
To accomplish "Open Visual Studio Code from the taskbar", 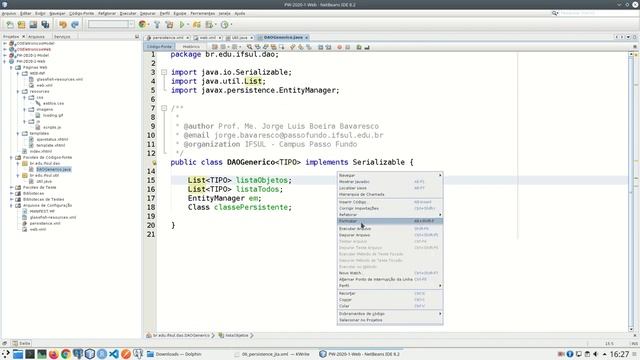I will click(113, 354).
